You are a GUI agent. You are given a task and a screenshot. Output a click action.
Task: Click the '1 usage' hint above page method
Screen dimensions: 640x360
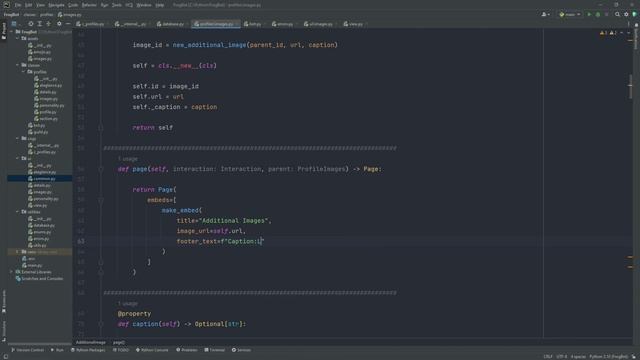click(128, 159)
